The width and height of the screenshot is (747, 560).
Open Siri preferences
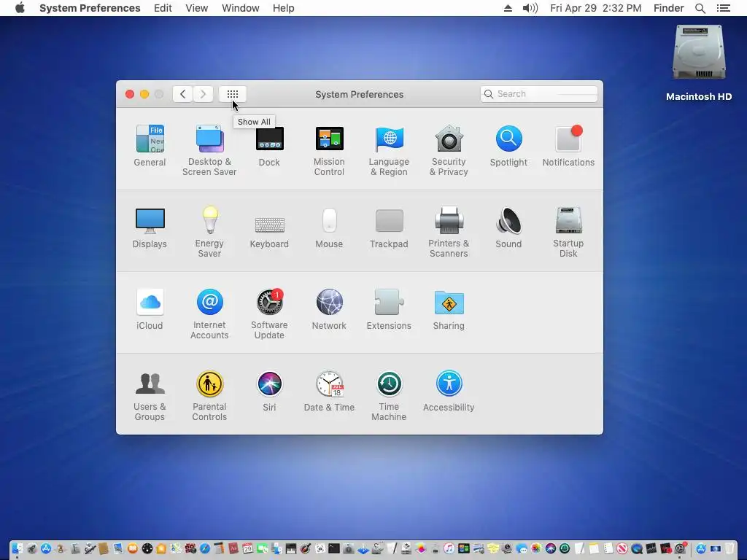(x=269, y=392)
